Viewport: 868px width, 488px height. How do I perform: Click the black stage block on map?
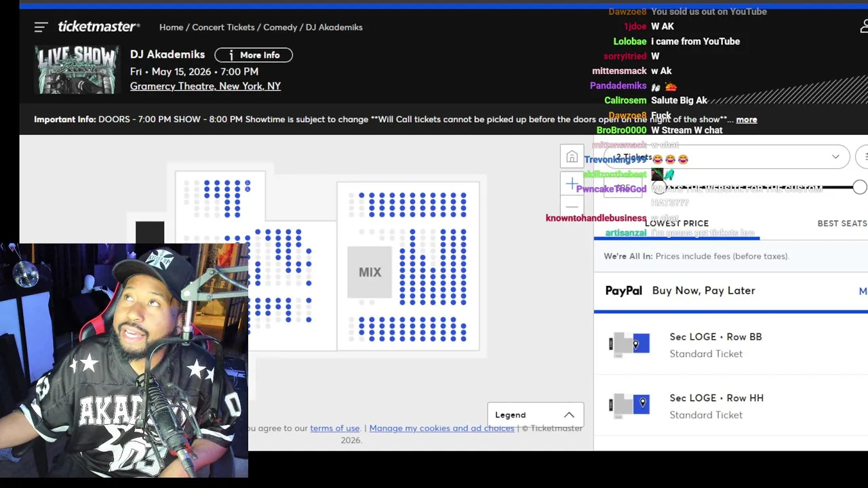click(x=149, y=232)
